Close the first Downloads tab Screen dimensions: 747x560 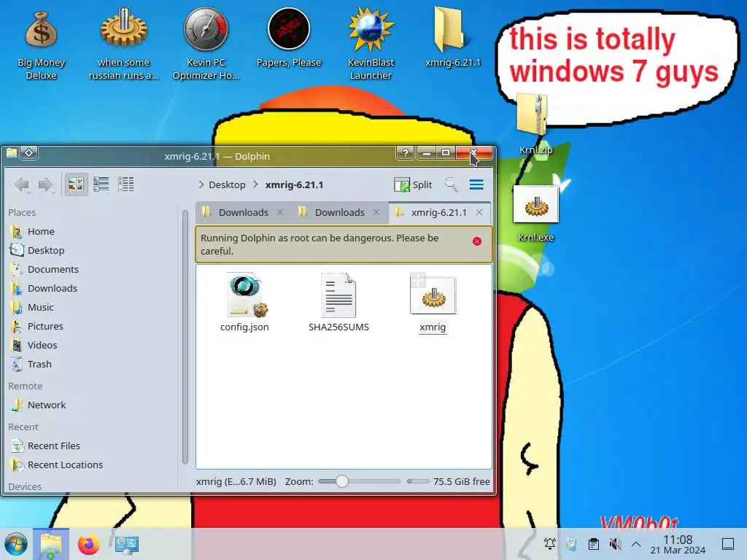pyautogui.click(x=280, y=212)
